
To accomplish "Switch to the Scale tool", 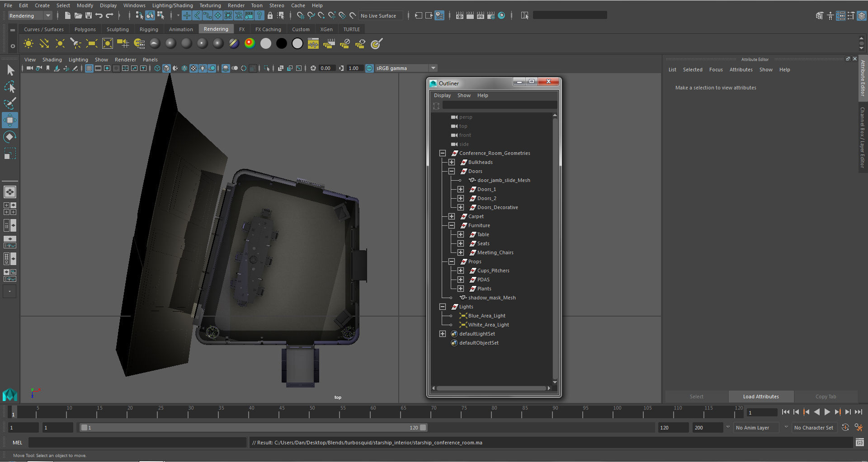I will (10, 154).
